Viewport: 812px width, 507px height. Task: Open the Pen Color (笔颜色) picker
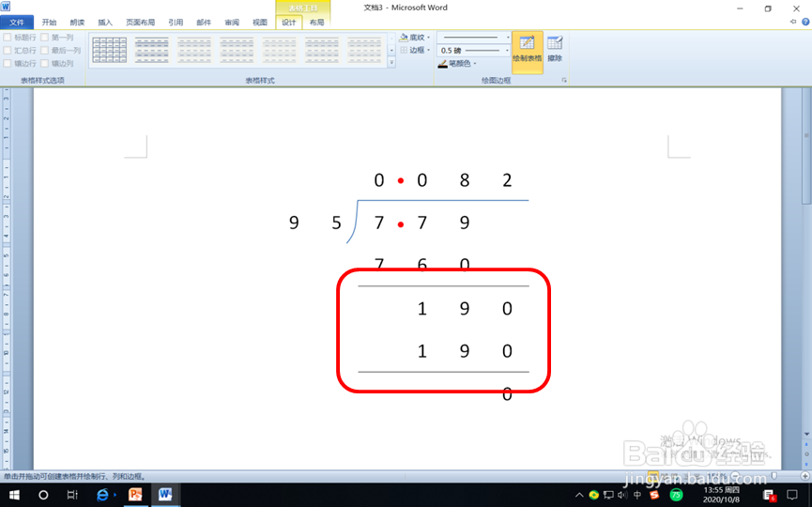click(457, 64)
